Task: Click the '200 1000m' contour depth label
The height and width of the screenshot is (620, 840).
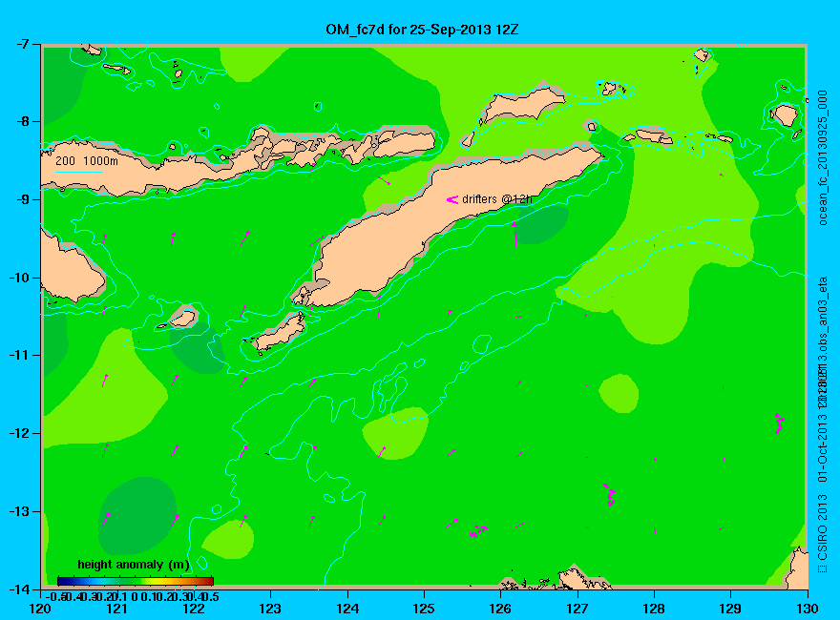Action: point(87,161)
